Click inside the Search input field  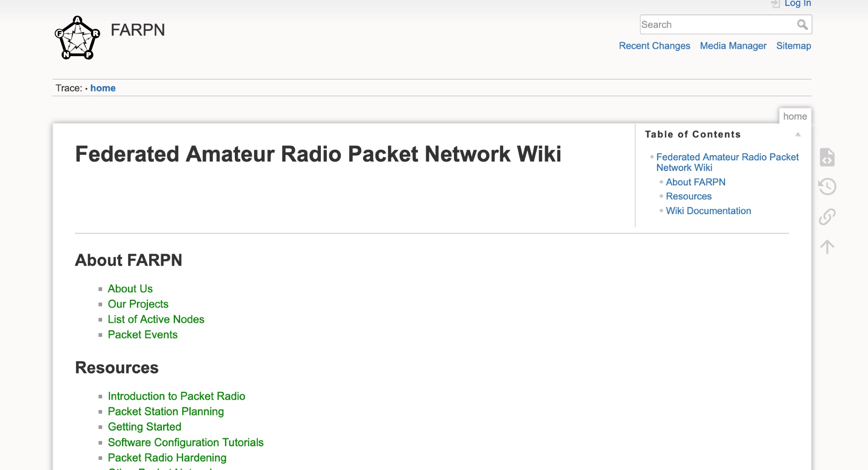[716, 25]
